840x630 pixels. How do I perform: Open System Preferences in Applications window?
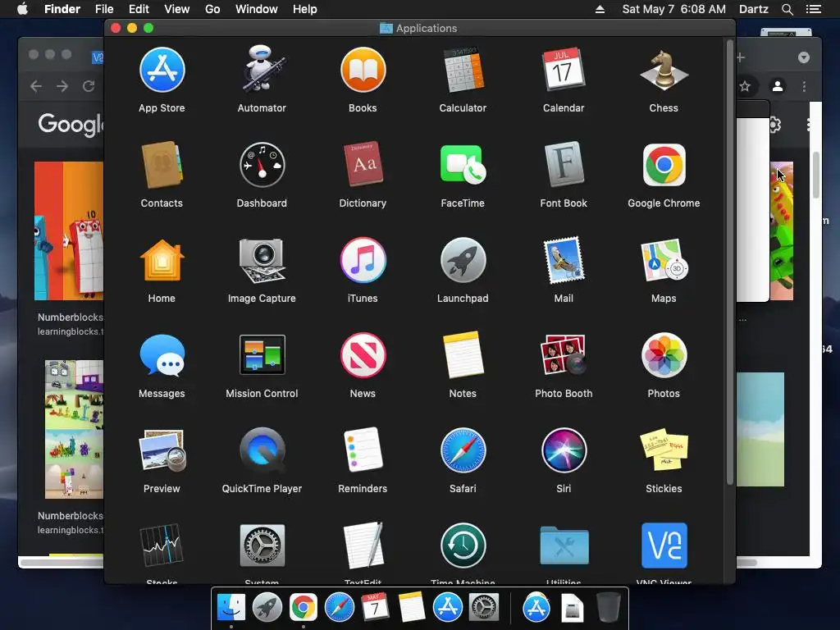pos(262,546)
